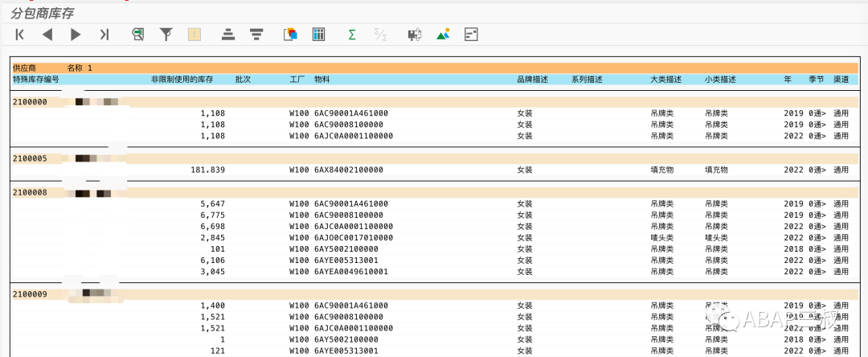Viewport: 868px width, 357px height.
Task: Click the stock quantity 1,400
Action: 211,306
